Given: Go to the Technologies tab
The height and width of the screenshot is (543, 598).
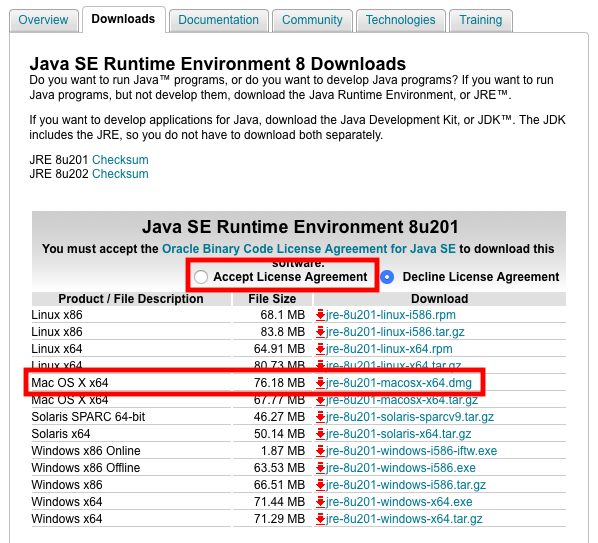Looking at the screenshot, I should [400, 20].
